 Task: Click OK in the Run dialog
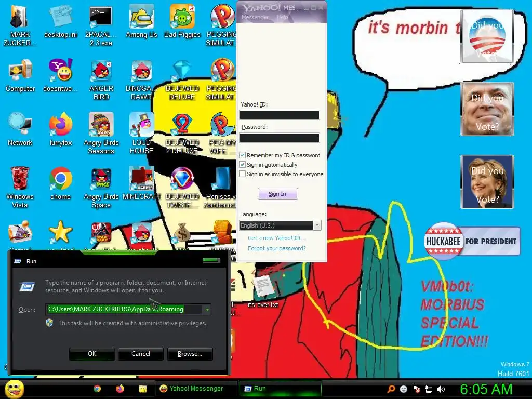92,353
